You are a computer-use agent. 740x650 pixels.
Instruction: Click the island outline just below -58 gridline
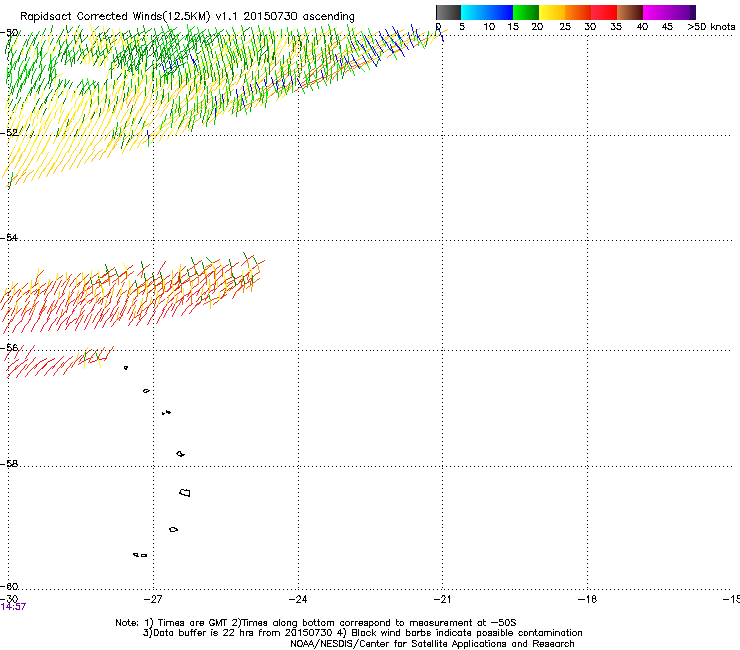(180, 454)
